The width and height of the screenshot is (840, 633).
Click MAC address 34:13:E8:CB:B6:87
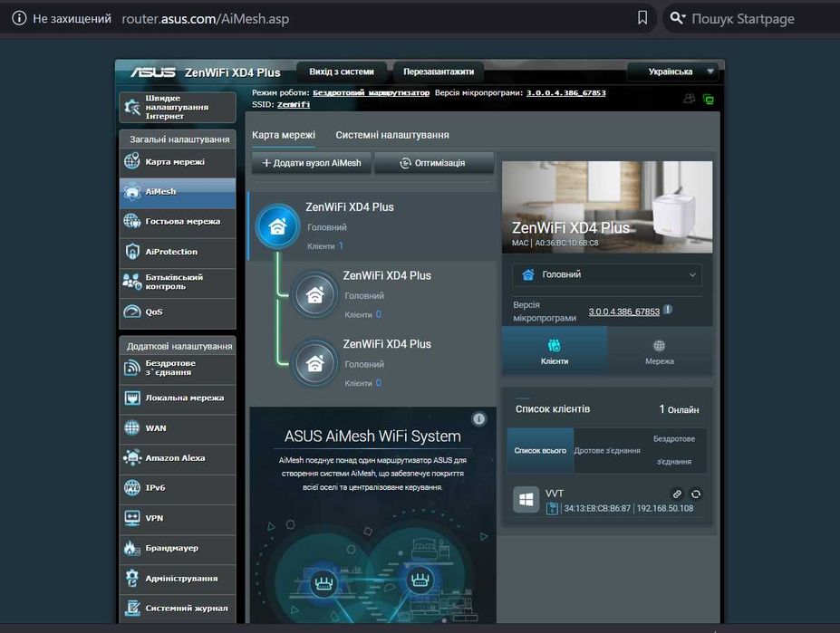597,508
